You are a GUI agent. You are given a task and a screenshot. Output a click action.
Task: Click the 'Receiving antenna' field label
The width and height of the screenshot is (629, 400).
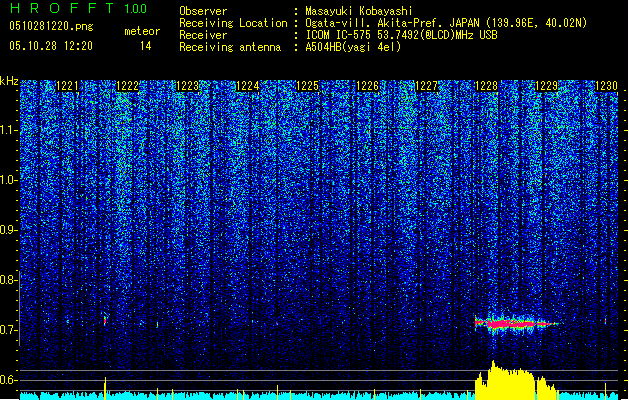click(230, 47)
